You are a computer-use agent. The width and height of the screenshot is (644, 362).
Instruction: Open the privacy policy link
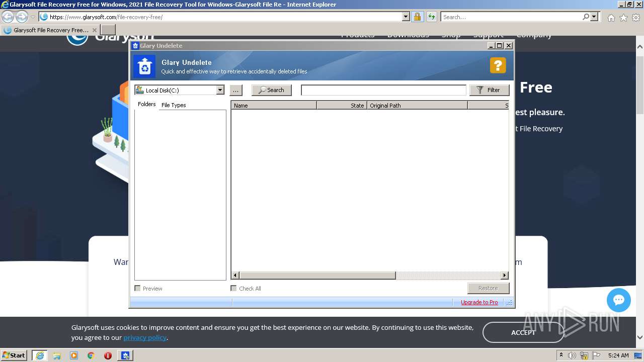point(145,337)
